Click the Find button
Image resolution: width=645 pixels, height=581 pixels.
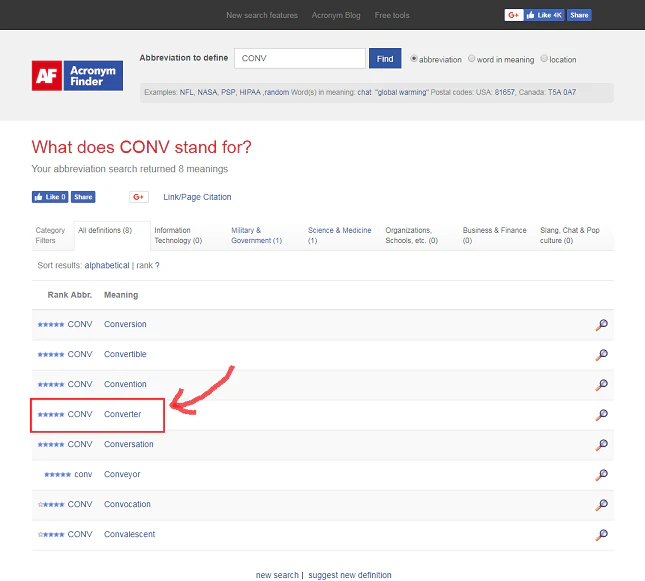[385, 58]
